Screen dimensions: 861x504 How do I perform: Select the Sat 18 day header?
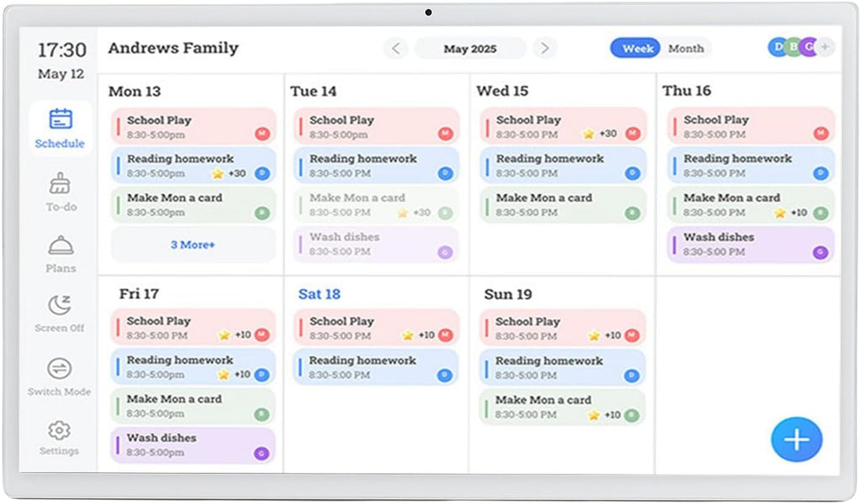(319, 294)
